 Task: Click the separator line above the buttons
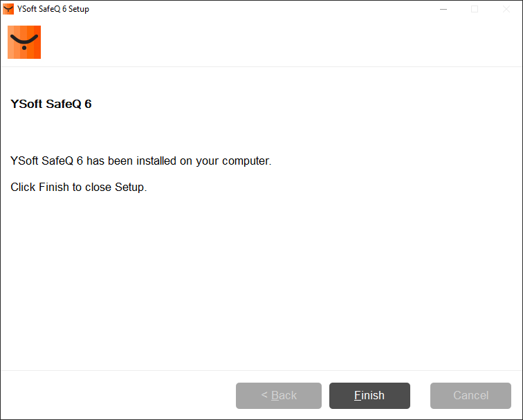point(261,370)
